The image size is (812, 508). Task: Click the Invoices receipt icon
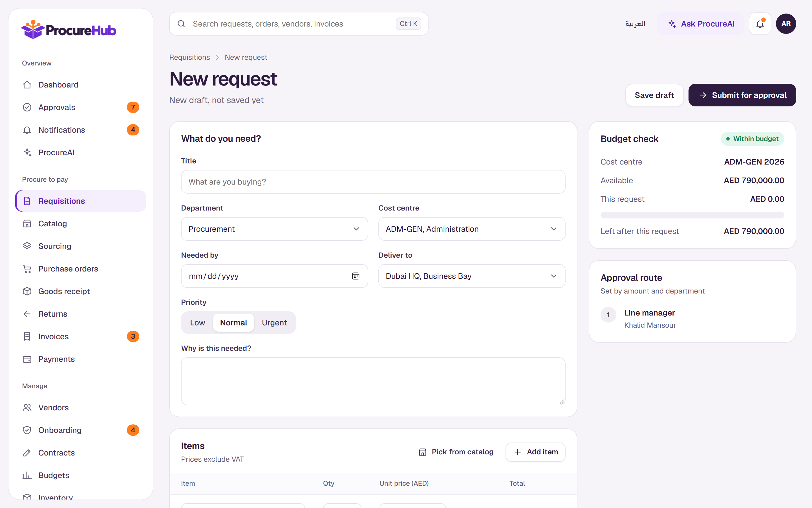coord(27,336)
